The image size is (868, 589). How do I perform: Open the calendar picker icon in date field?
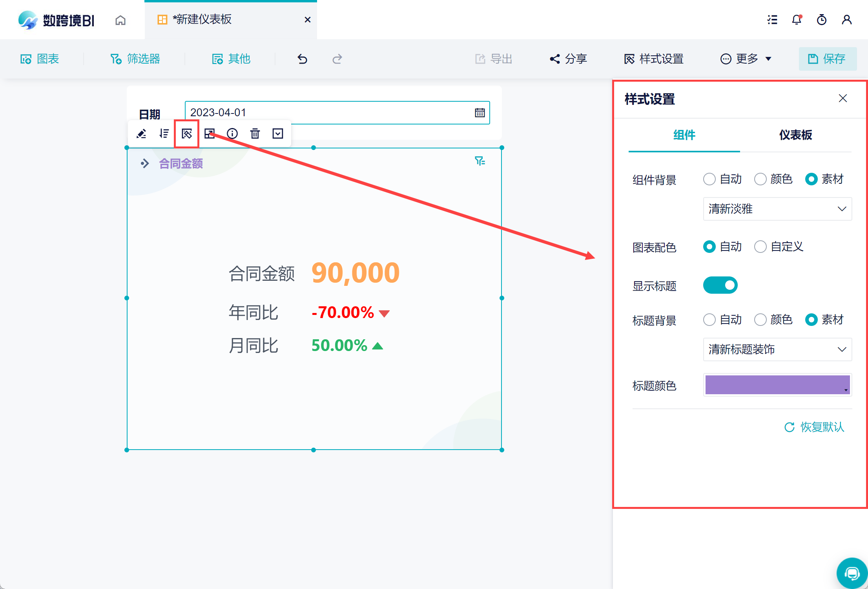(480, 113)
